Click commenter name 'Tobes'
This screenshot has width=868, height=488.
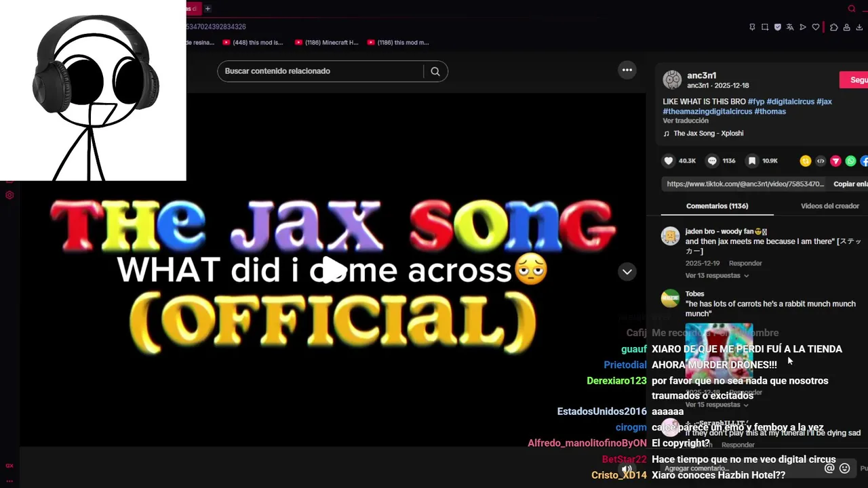pos(694,294)
